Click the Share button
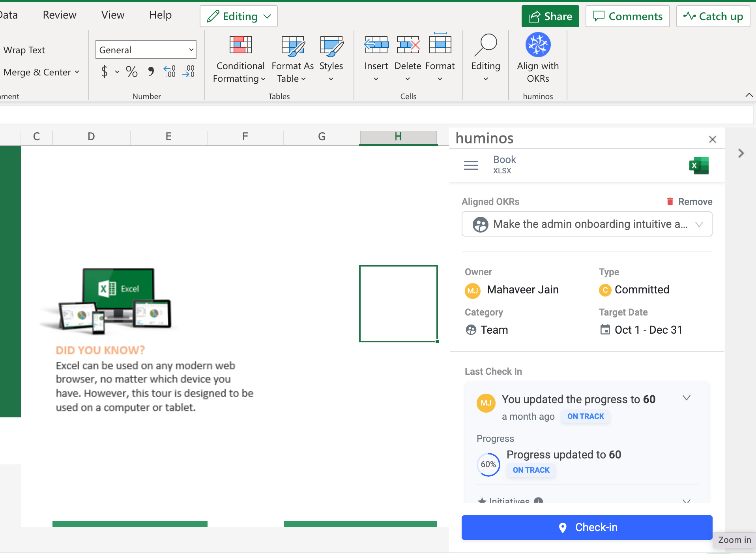 pyautogui.click(x=550, y=16)
